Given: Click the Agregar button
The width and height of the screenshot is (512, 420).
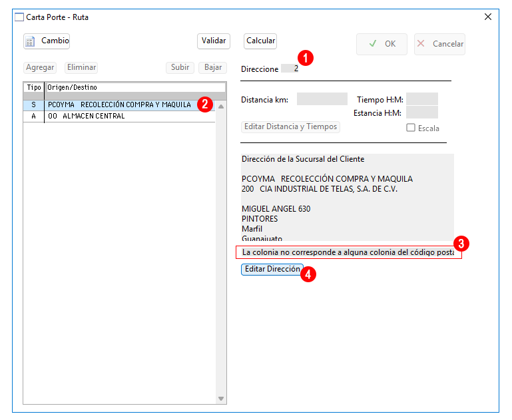Looking at the screenshot, I should (x=40, y=67).
